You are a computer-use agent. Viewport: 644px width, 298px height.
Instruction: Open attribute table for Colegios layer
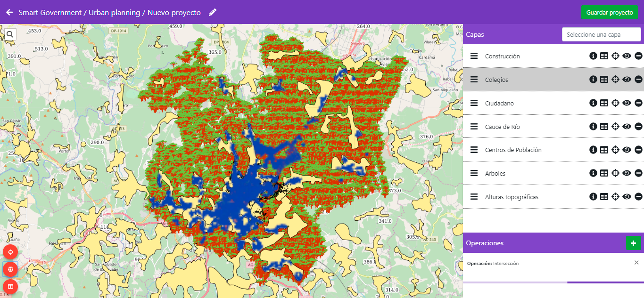604,80
